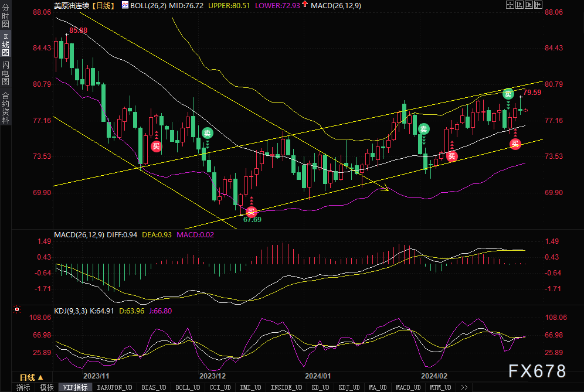Click the red target icon beside KDJ panel
The width and height of the screenshot is (584, 392).
17,309
